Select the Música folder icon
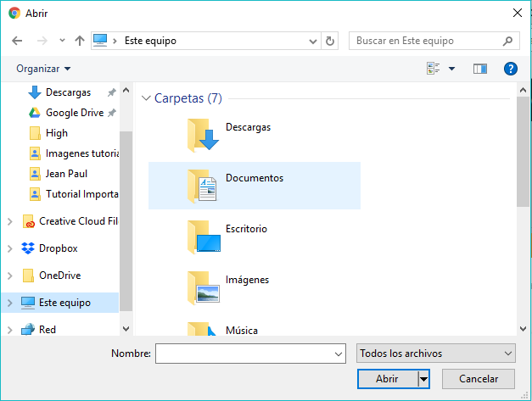Screen dimensions: 532x401 202,329
